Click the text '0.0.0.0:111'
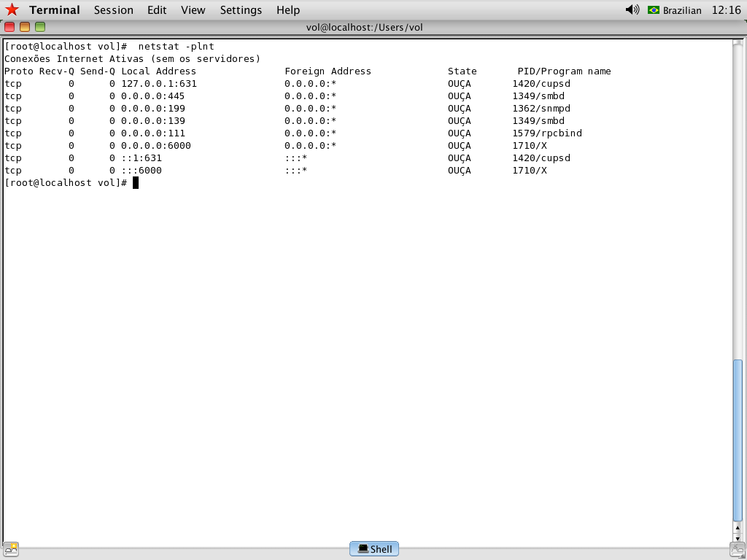The height and width of the screenshot is (560, 747). [x=152, y=133]
